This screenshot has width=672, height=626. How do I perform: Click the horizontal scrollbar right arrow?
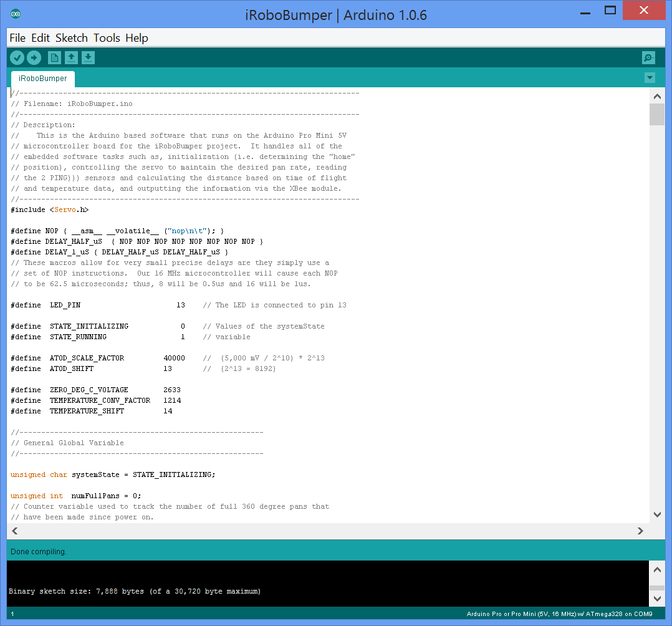click(640, 531)
